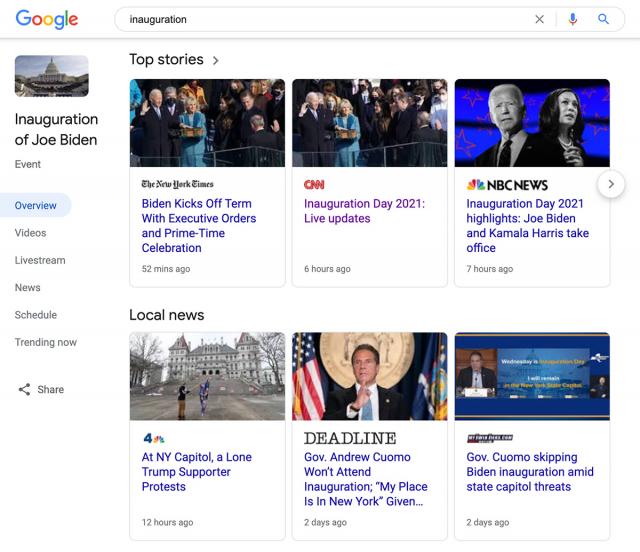The height and width of the screenshot is (552, 640).
Task: Click '2 days ago' under Cuomo skipping story
Action: tap(488, 523)
